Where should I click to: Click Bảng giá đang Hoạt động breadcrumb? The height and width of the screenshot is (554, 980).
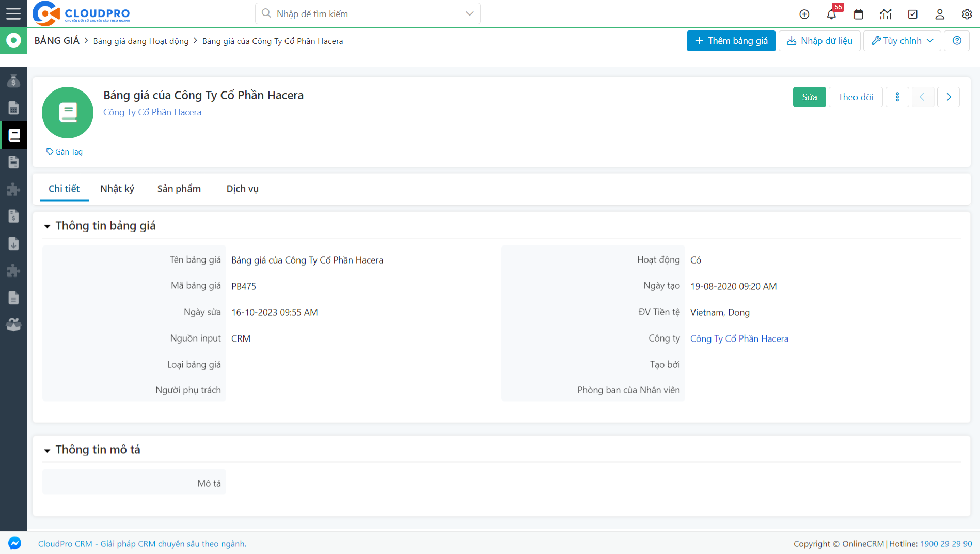pos(141,41)
